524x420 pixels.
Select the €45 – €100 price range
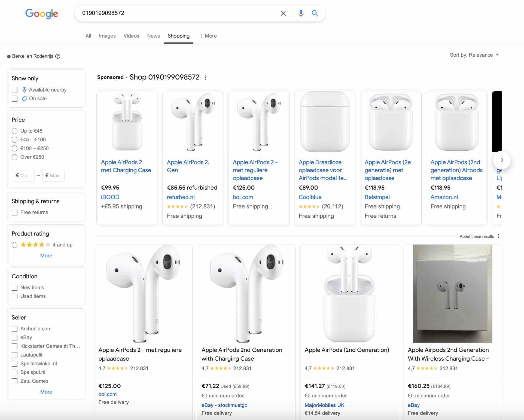point(15,140)
